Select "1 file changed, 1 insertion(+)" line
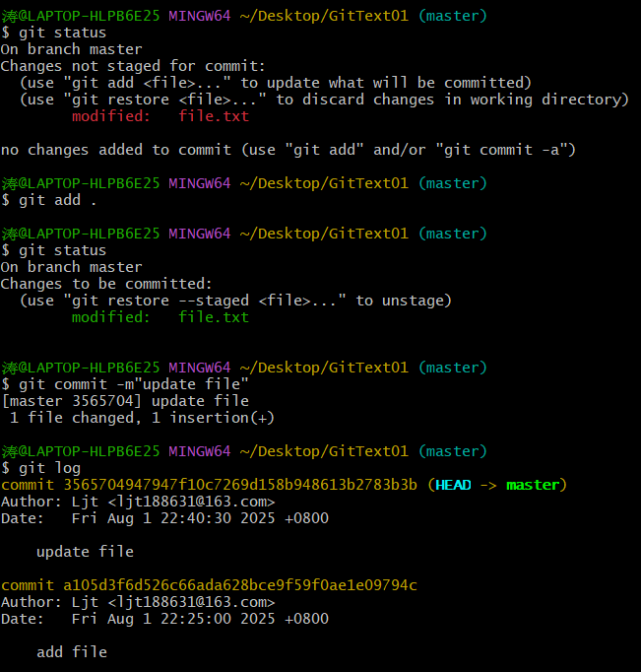The image size is (641, 672). (142, 418)
